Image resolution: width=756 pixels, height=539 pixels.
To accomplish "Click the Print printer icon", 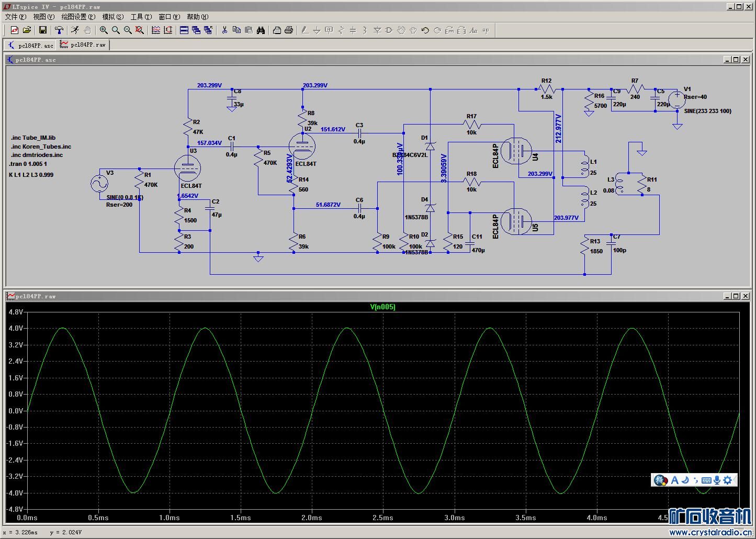I will coord(289,30).
